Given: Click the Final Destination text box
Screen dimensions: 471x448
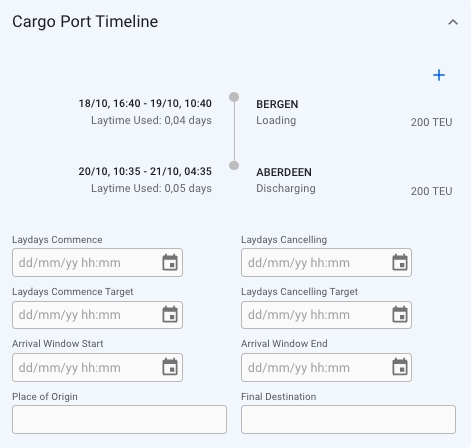Looking at the screenshot, I should coord(348,419).
